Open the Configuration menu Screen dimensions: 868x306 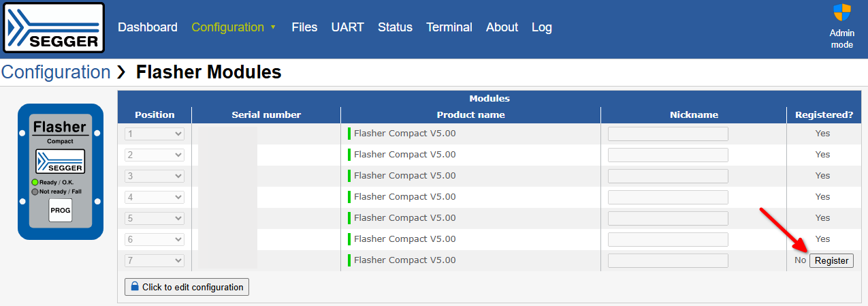[234, 27]
